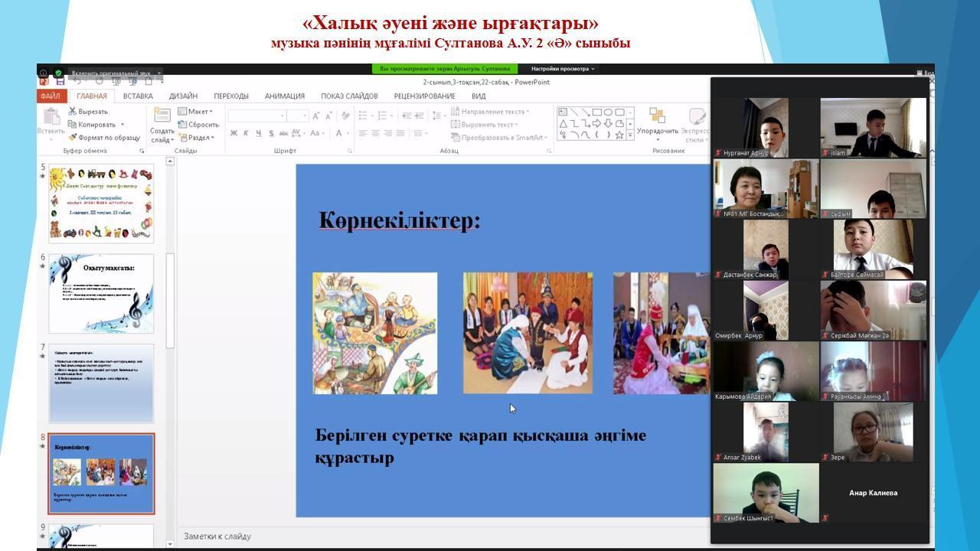This screenshot has height=551, width=980.
Task: Click the Save floppy disk icon
Action: (60, 81)
